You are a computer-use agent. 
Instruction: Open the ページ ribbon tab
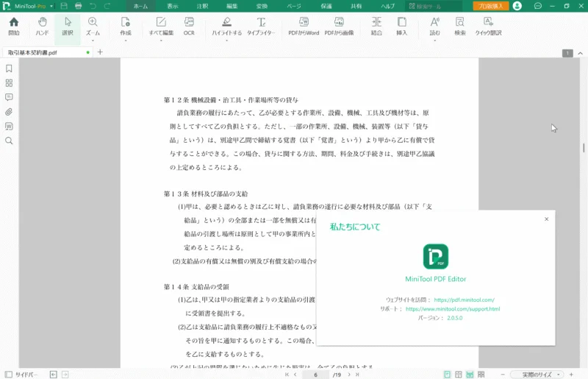[x=293, y=6]
